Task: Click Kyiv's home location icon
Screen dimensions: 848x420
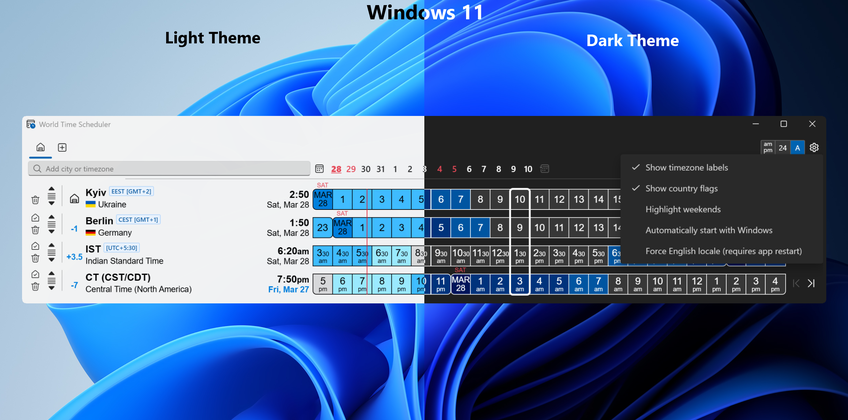Action: [x=75, y=198]
